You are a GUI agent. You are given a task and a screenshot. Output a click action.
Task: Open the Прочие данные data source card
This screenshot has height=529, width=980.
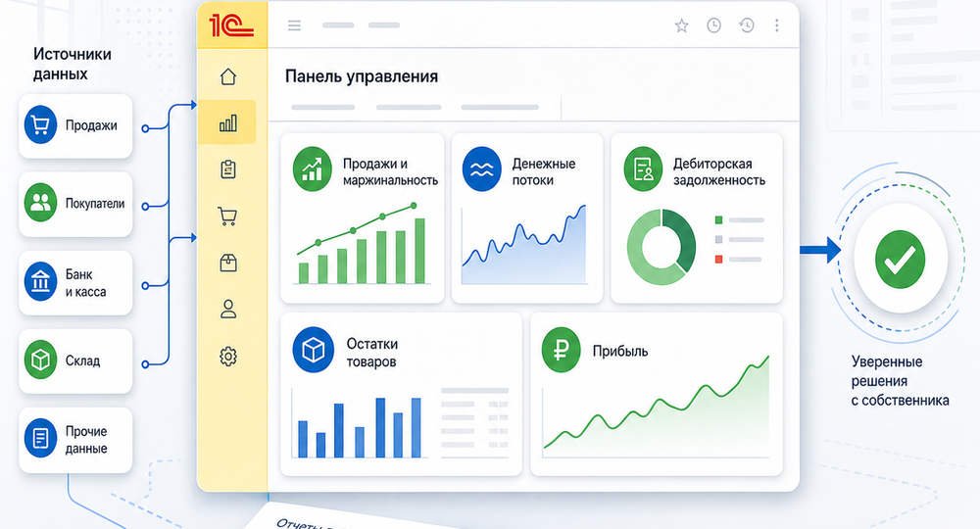[75, 440]
